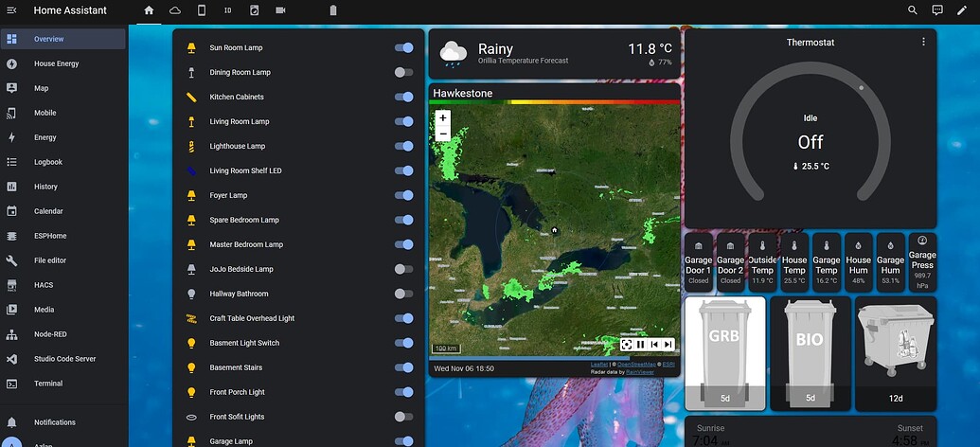Click the Foyer Lamp icon

click(192, 195)
